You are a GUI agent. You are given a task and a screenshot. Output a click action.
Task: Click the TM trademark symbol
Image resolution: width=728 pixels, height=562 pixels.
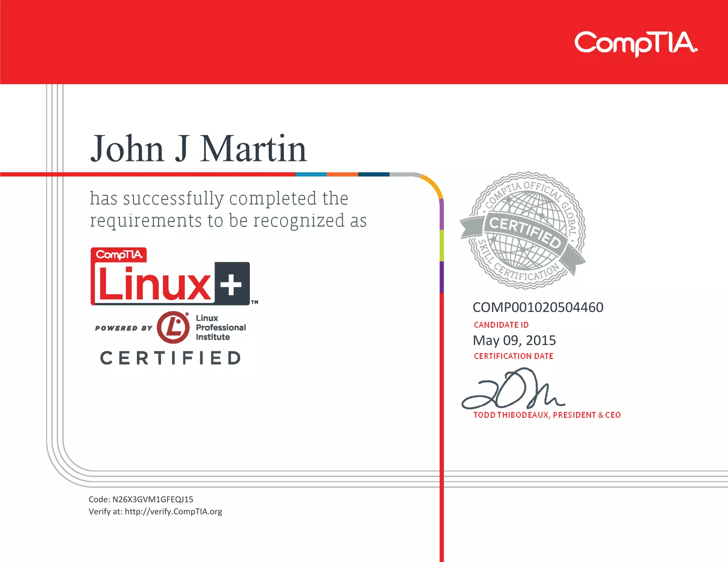click(x=255, y=302)
